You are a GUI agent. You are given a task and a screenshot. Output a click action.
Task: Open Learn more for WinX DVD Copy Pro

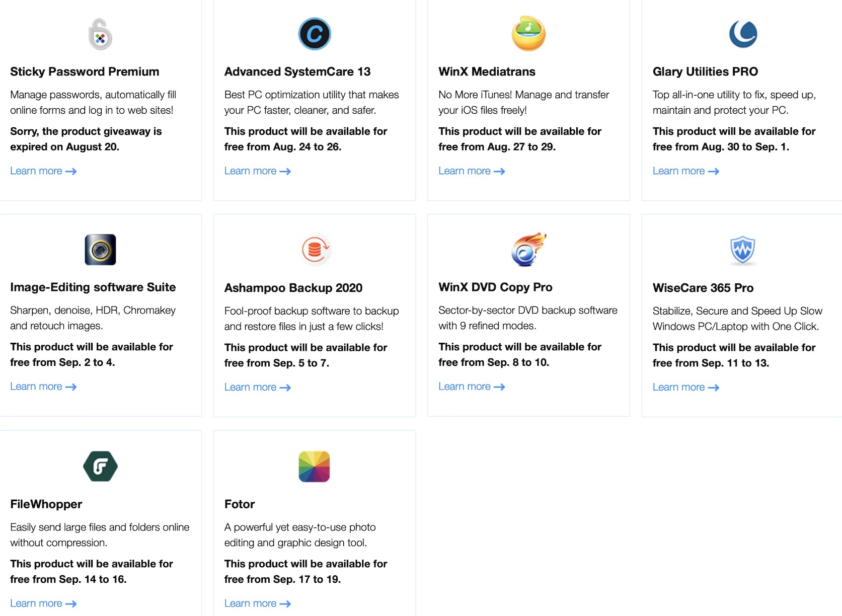tap(472, 387)
